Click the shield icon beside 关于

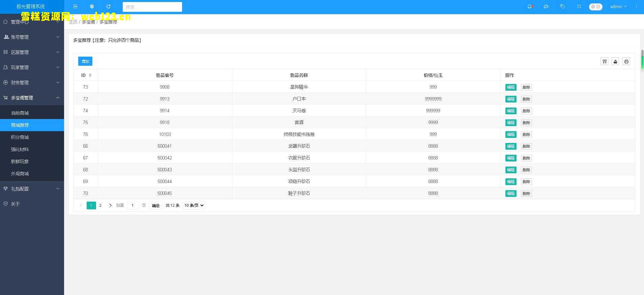[x=5, y=204]
